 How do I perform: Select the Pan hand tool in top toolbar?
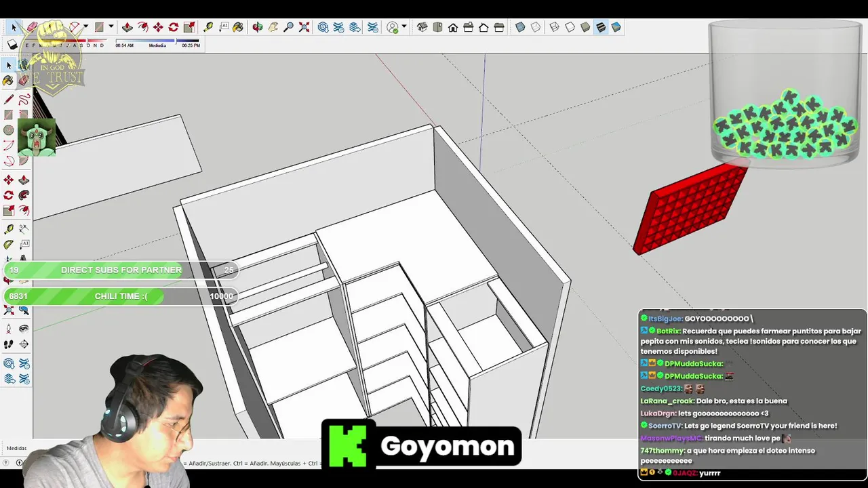273,27
